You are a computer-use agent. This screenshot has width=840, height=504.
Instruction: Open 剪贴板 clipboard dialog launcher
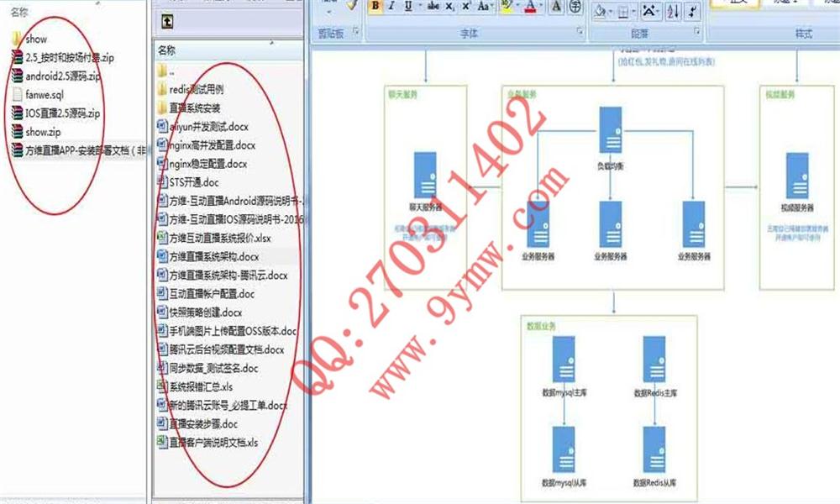pos(355,32)
